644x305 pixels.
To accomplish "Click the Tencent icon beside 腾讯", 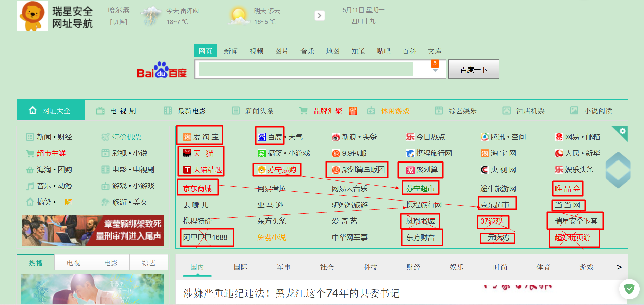I will [484, 137].
